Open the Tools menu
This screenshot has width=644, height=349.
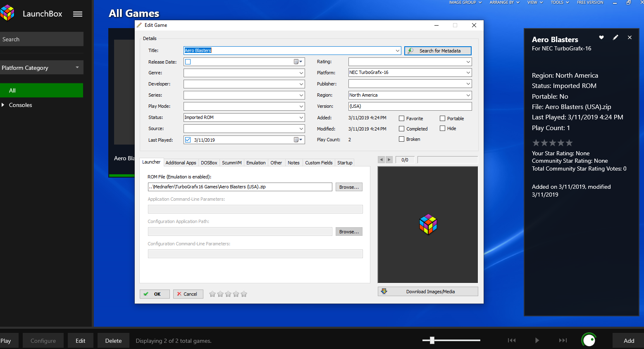560,2
